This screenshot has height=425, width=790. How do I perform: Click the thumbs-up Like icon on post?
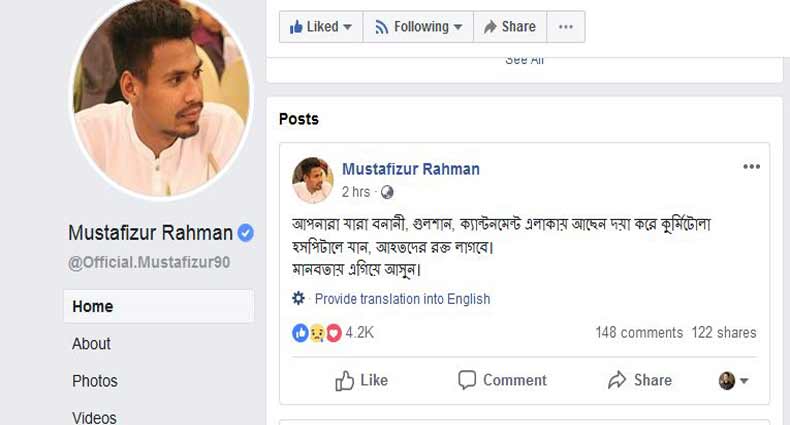click(345, 380)
